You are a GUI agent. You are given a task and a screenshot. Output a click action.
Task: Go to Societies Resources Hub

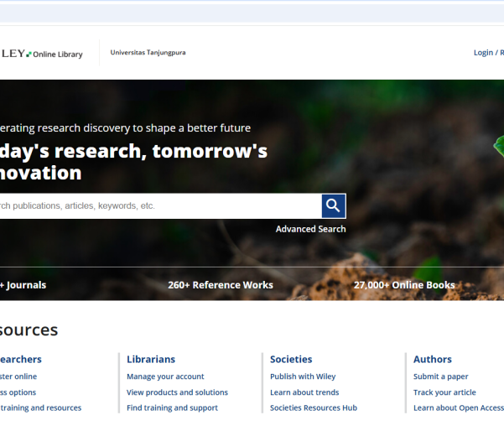click(313, 407)
